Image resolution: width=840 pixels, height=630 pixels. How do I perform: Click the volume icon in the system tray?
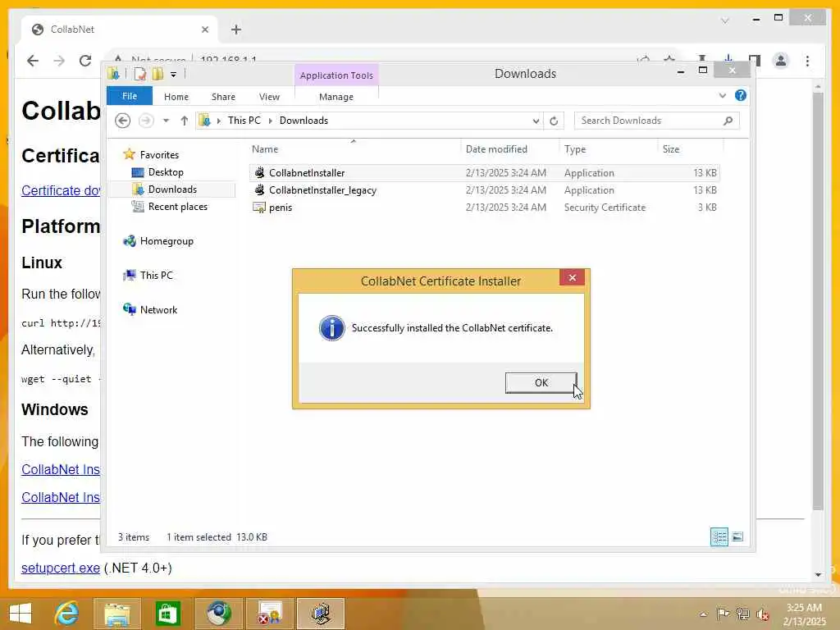762,614
